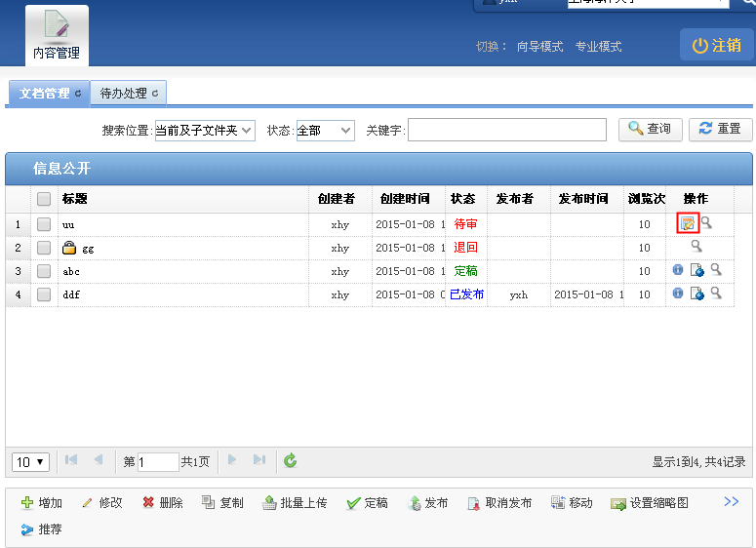This screenshot has width=756, height=548.
Task: Go to the next page arrow
Action: [232, 460]
